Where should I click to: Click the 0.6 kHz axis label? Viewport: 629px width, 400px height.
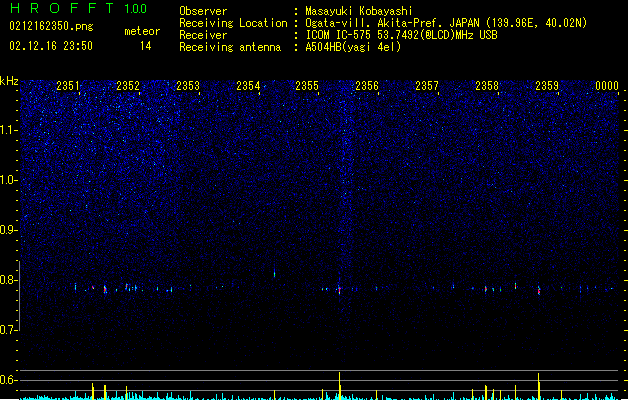[x=8, y=380]
